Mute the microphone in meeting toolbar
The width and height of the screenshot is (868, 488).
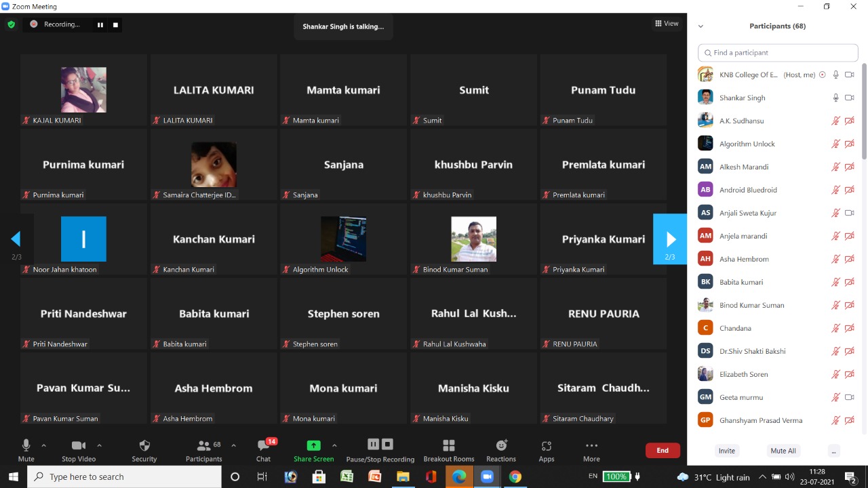coord(26,451)
